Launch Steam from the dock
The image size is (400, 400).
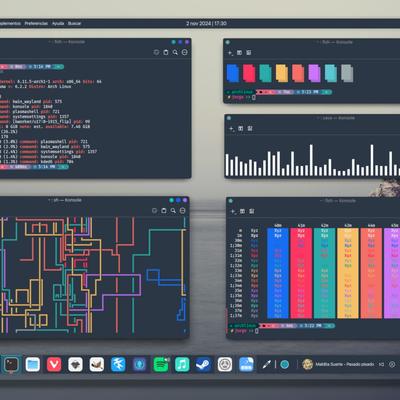pyautogui.click(x=203, y=364)
